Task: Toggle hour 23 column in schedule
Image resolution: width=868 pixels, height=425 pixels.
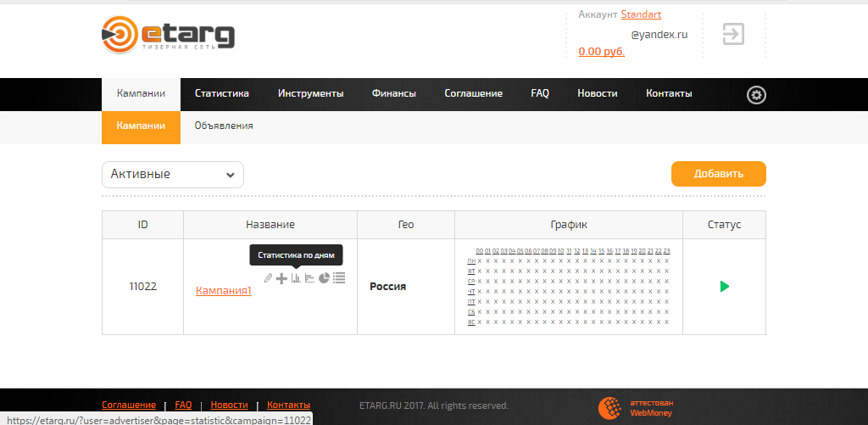Action: point(666,251)
